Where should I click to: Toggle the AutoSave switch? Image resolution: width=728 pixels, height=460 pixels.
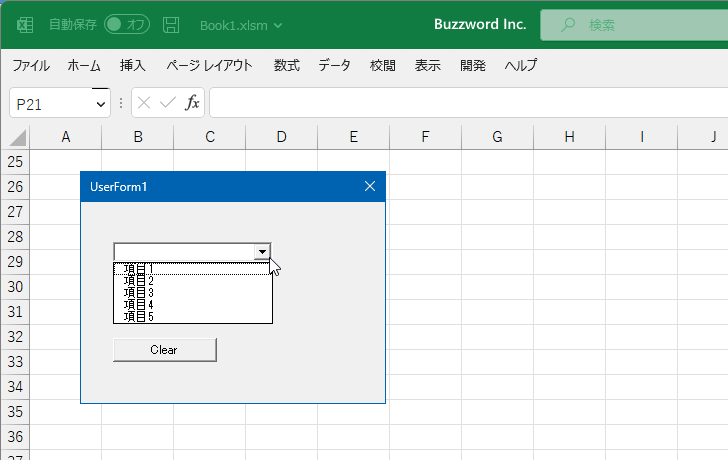tap(127, 25)
